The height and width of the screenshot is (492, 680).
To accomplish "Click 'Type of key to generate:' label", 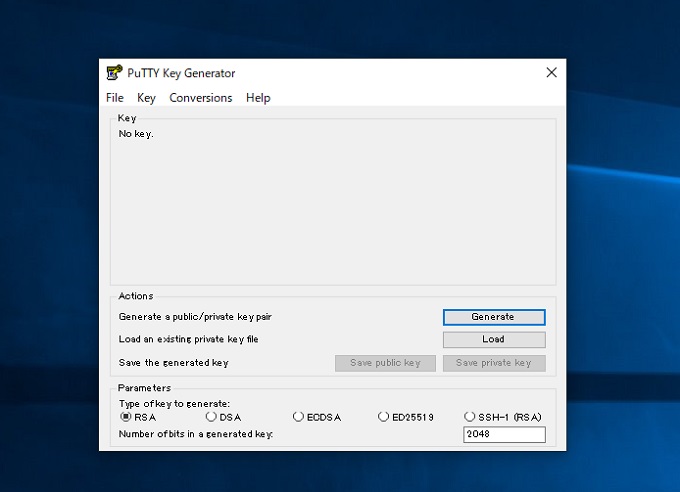I will 174,403.
